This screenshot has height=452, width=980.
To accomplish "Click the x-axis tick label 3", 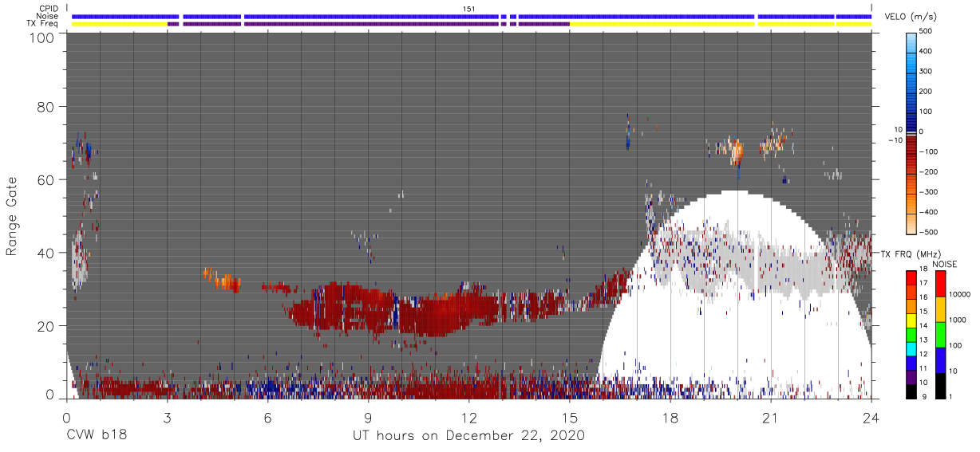I will (x=167, y=418).
